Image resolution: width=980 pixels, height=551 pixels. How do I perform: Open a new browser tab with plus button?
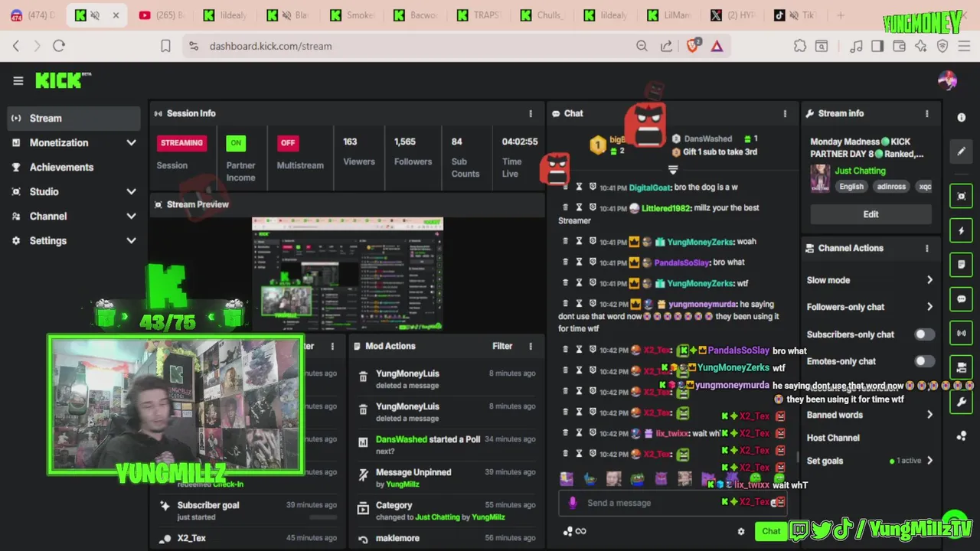point(841,15)
